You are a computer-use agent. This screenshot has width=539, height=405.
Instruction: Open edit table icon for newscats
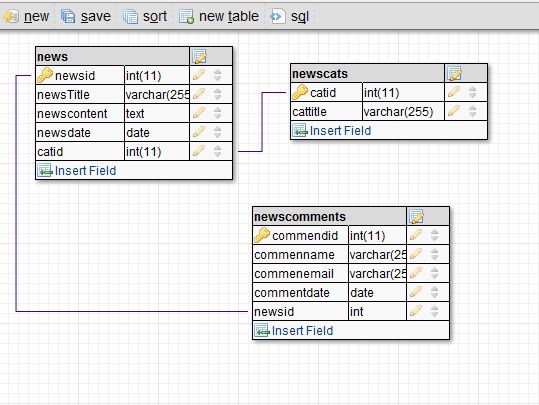(454, 74)
